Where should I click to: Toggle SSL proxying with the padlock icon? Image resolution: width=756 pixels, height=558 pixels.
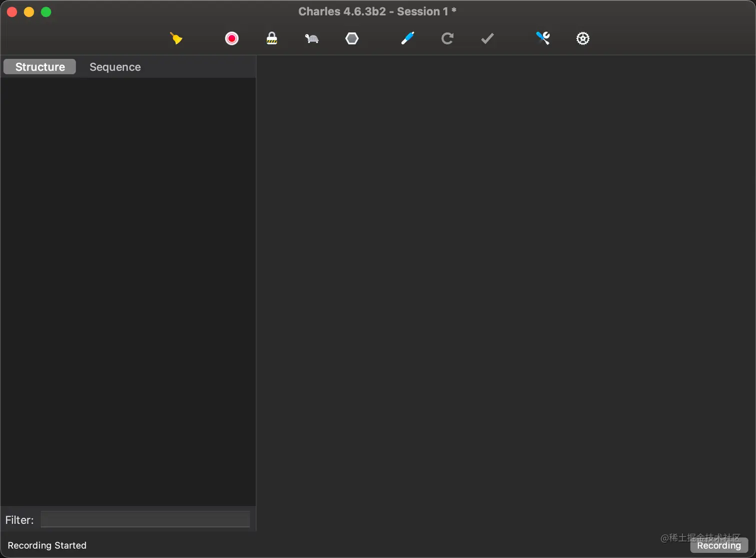pyautogui.click(x=271, y=39)
